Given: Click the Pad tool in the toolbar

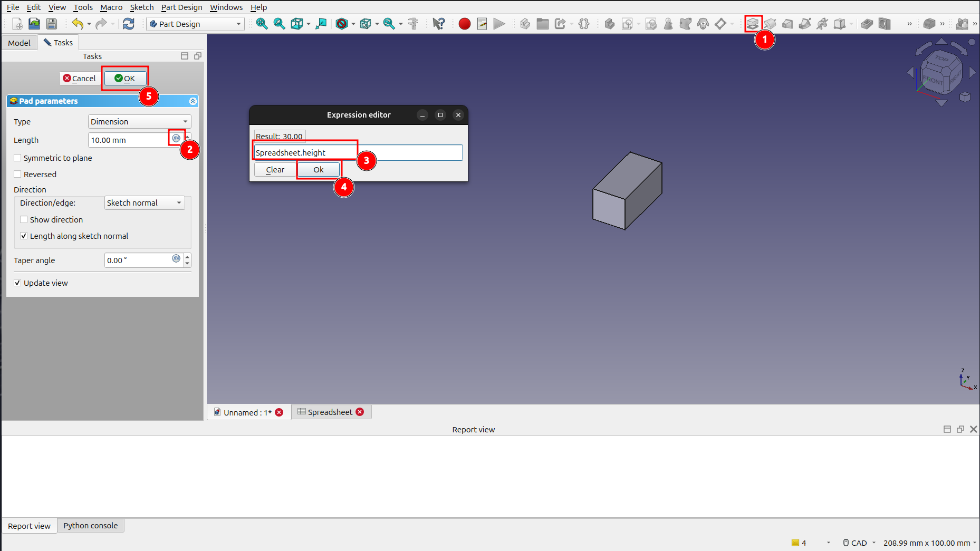Looking at the screenshot, I should tap(752, 24).
